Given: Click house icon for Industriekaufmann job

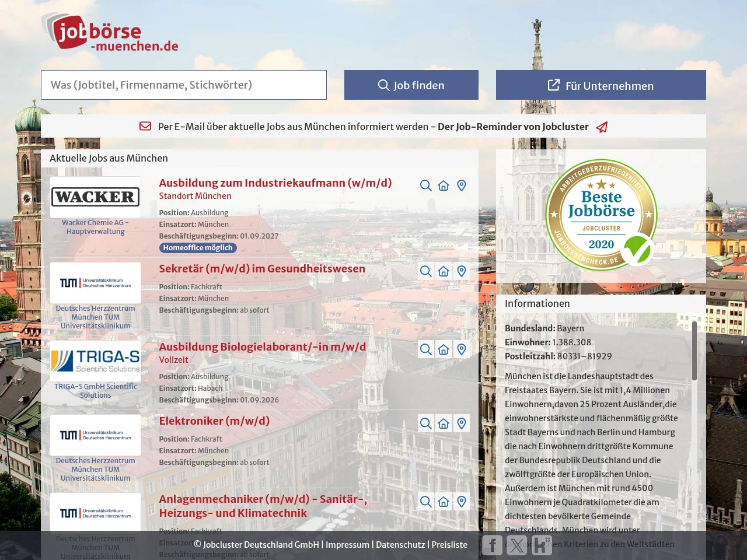Looking at the screenshot, I should coord(444,185).
